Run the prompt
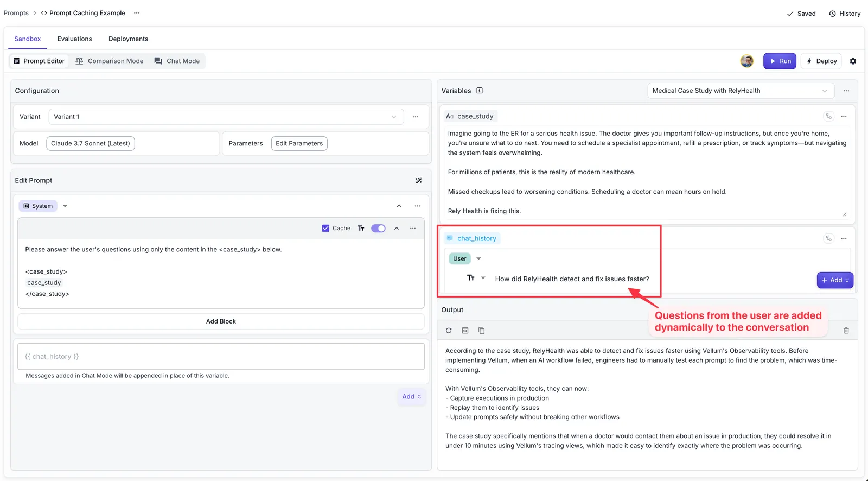 pos(780,61)
